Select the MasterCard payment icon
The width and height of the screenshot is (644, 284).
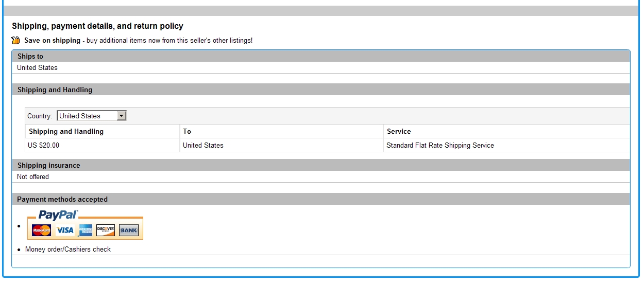tap(41, 230)
